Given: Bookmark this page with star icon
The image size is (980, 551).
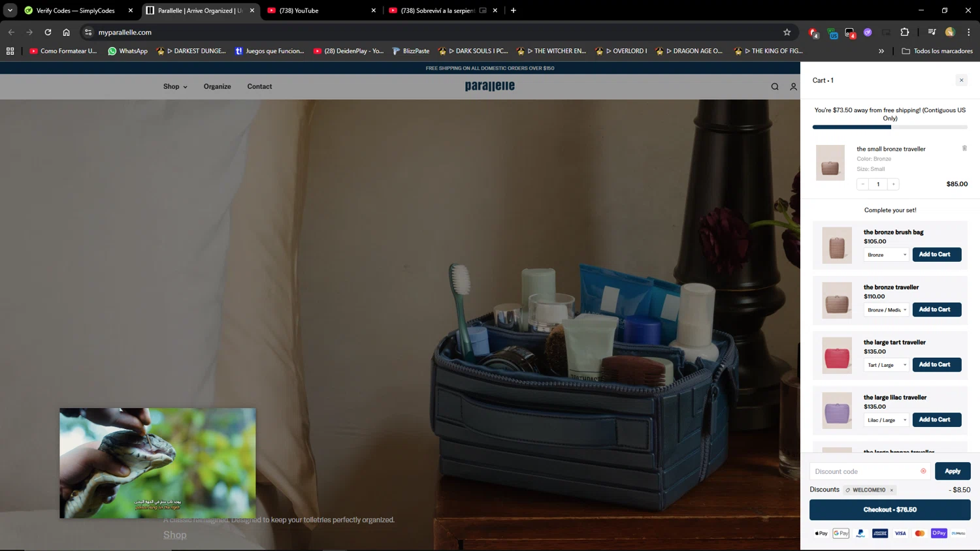Looking at the screenshot, I should coord(787,32).
